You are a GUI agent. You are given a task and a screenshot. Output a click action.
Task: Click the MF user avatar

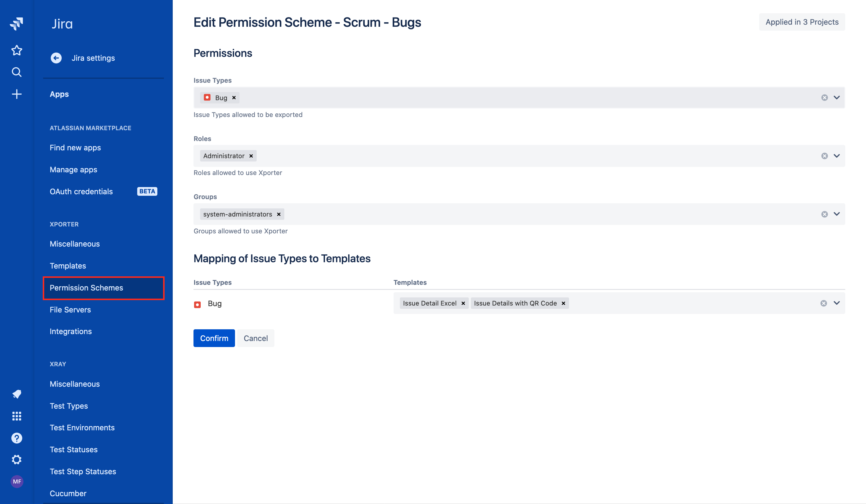(x=17, y=481)
